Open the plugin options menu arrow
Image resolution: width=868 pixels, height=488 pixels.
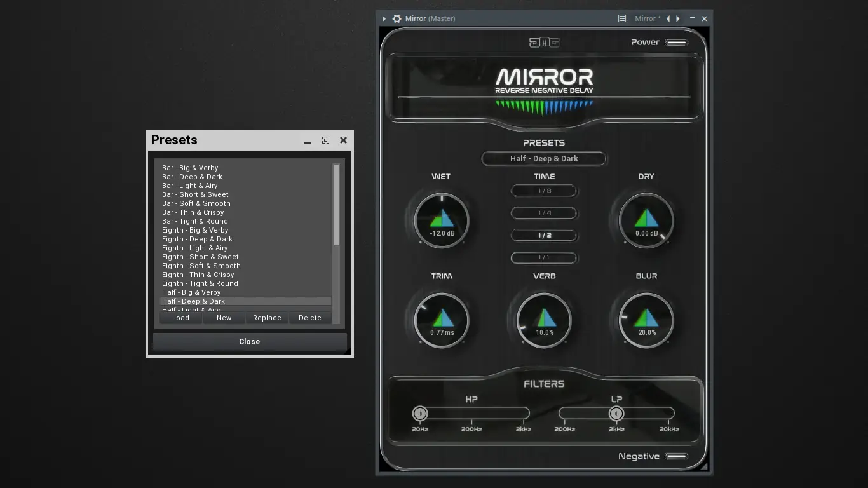click(x=384, y=19)
